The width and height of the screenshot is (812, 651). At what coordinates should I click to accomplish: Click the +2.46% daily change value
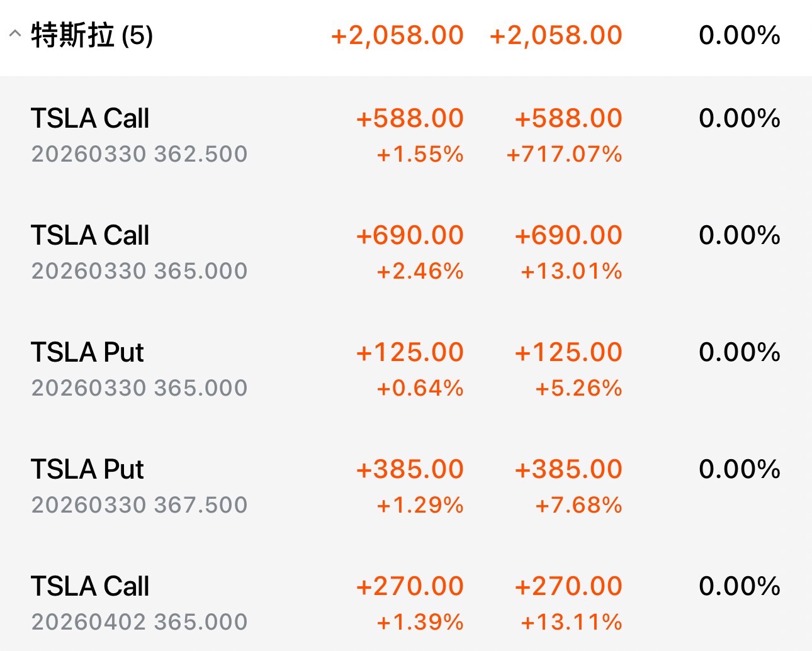click(x=420, y=271)
